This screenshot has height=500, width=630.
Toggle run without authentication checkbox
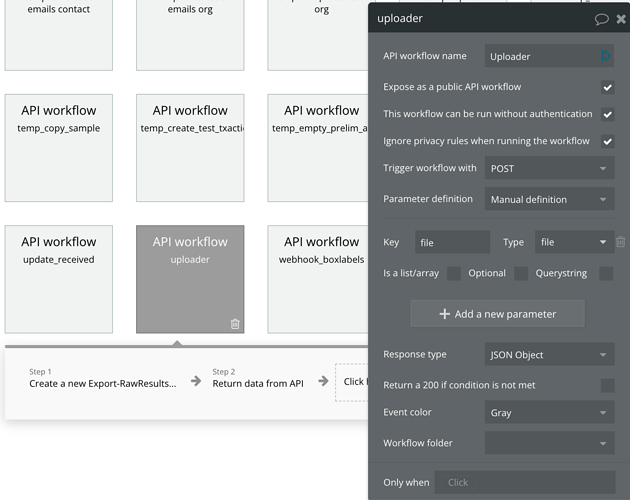click(x=608, y=115)
